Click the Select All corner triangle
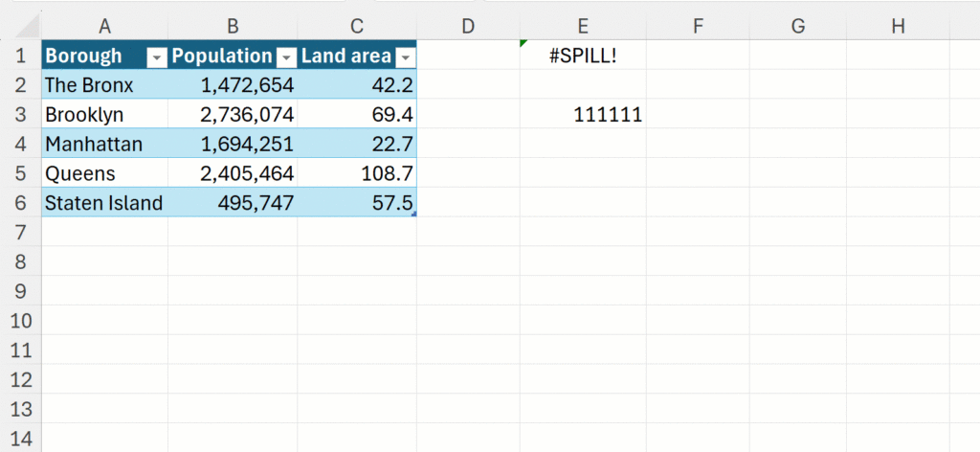Screen dimensions: 980x452 pos(27,26)
